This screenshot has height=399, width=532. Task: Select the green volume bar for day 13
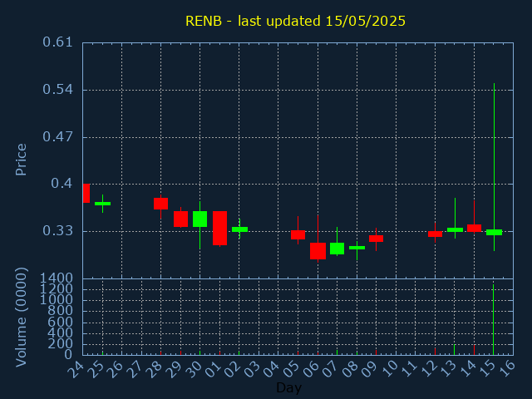coord(454,350)
